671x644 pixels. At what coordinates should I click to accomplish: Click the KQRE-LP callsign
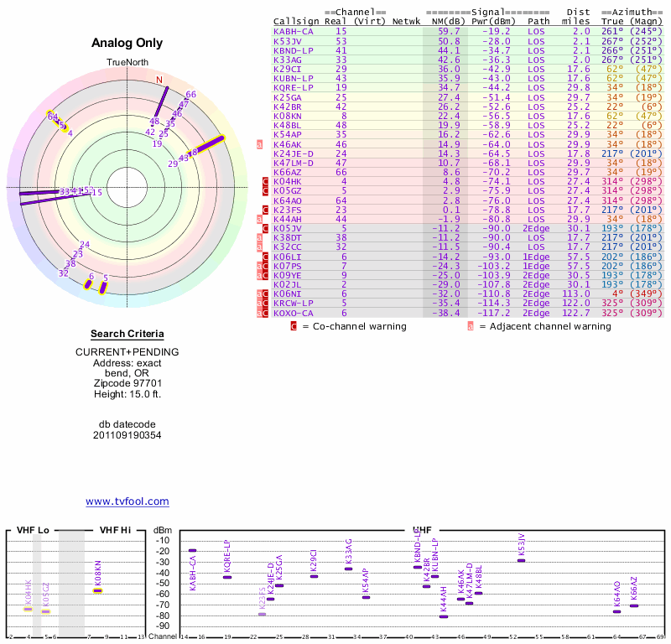(294, 88)
